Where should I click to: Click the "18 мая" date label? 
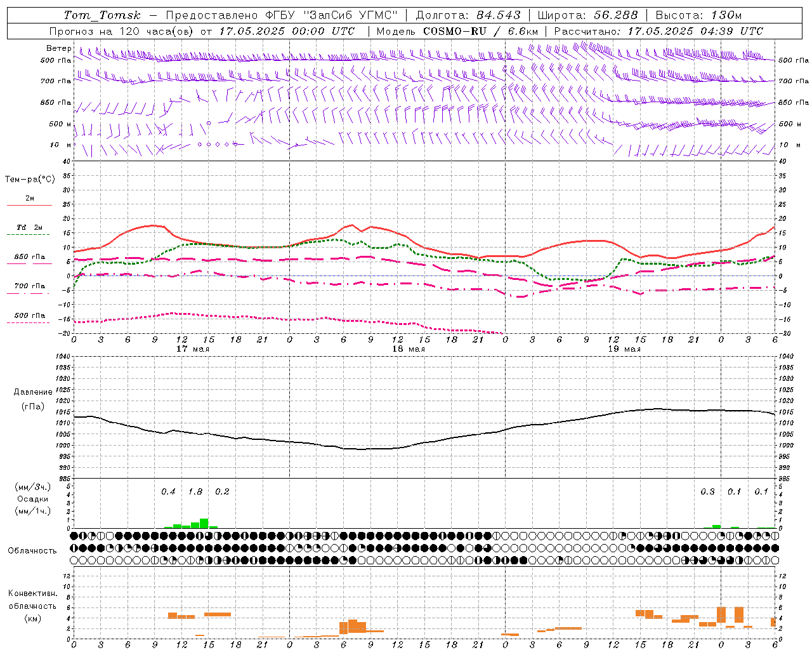(x=409, y=349)
